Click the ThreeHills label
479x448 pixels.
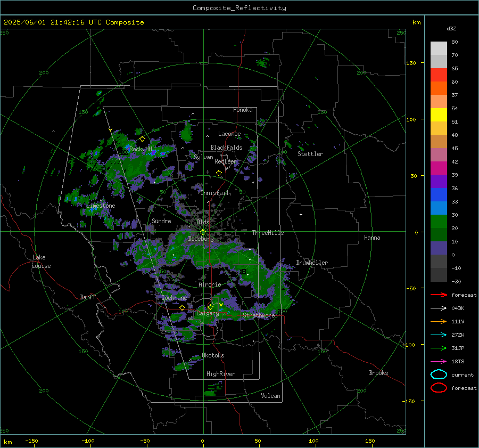coord(268,233)
